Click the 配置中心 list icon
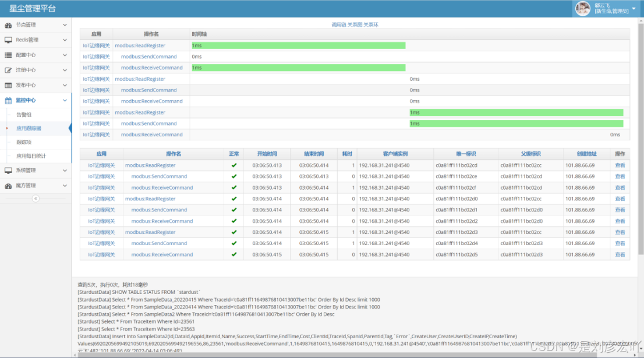This screenshot has height=358, width=644. 8,55
